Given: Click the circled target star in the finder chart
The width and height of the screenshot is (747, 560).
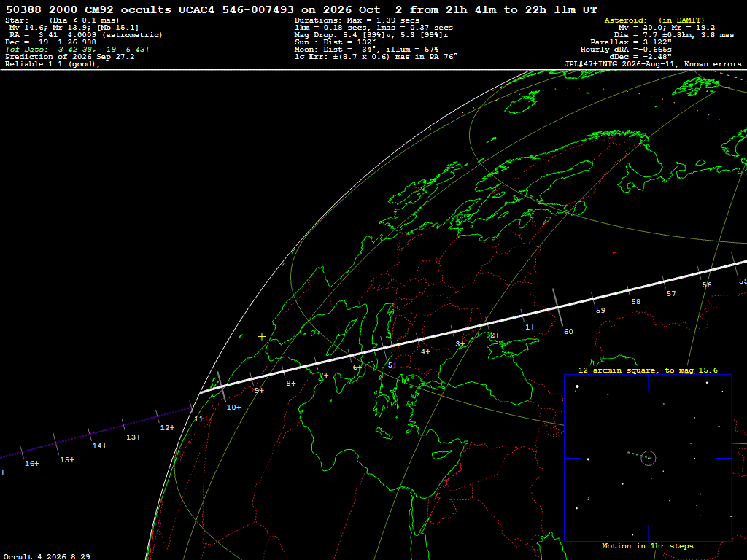Looking at the screenshot, I should tap(649, 458).
